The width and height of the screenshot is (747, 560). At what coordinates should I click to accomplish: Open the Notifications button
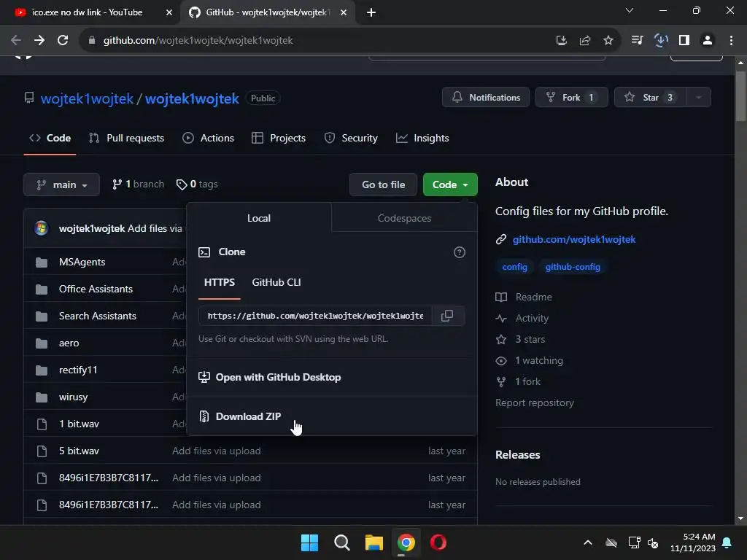486,97
